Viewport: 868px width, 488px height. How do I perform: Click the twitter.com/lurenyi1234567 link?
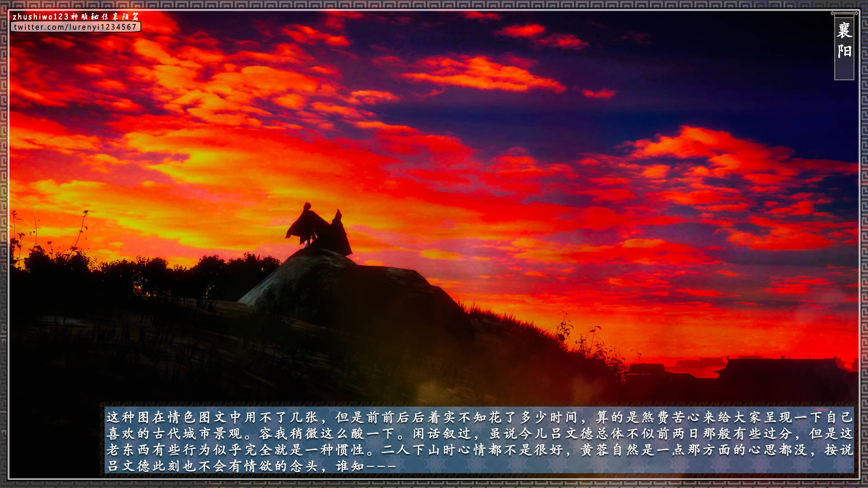75,27
